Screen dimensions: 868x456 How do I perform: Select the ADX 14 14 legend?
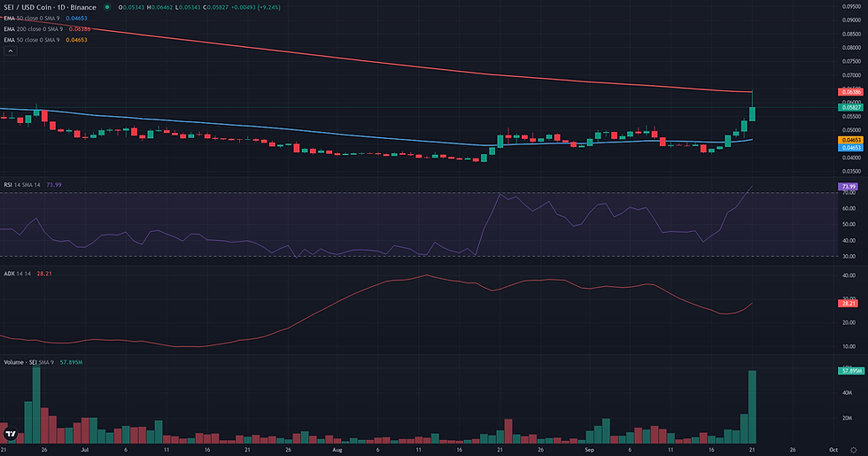tap(17, 274)
